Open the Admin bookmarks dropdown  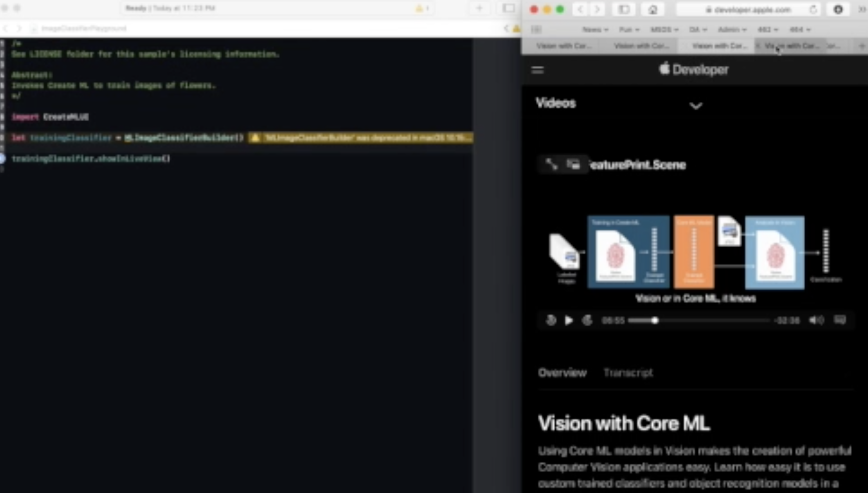pos(732,29)
